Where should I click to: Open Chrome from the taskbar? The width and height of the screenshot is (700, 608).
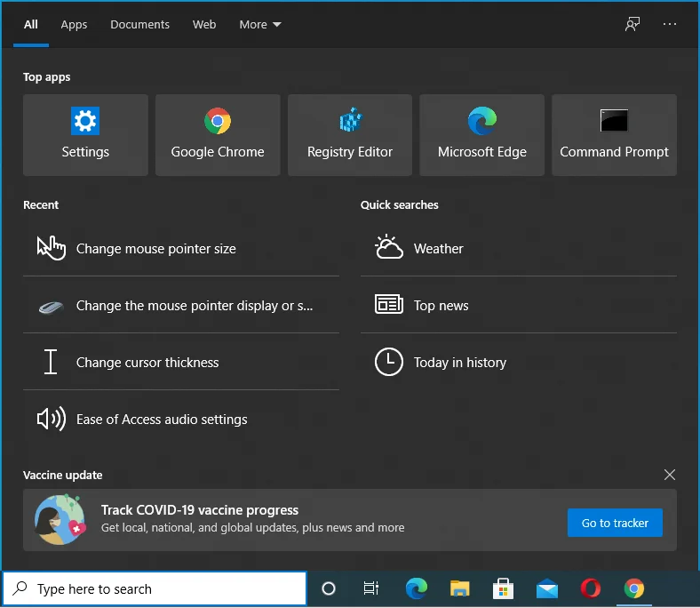coord(634,588)
